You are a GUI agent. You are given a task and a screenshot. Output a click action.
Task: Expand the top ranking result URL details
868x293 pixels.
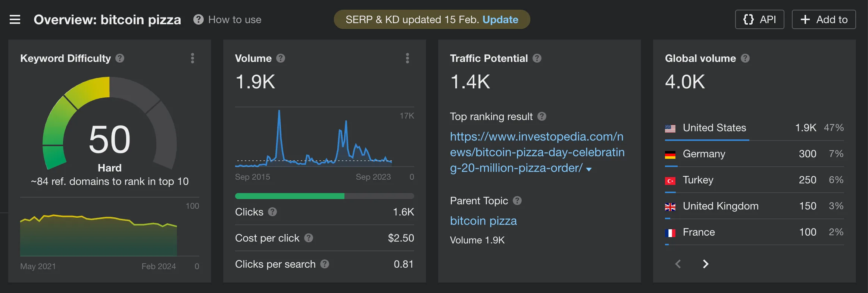click(x=588, y=169)
